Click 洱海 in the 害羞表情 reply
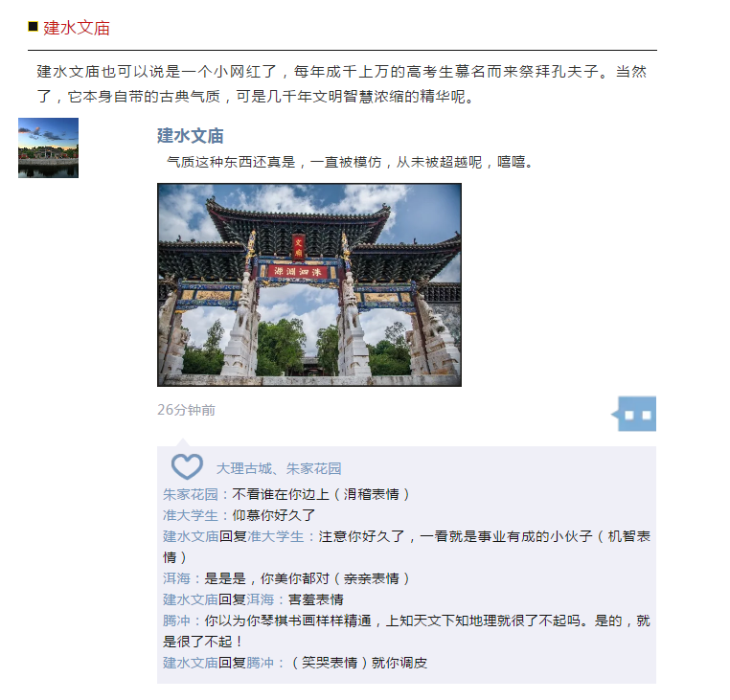 pyautogui.click(x=260, y=599)
